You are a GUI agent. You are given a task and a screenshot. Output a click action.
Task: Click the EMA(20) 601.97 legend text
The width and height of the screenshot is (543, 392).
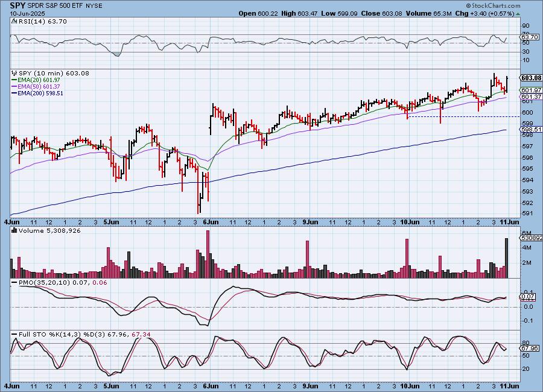pyautogui.click(x=39, y=80)
